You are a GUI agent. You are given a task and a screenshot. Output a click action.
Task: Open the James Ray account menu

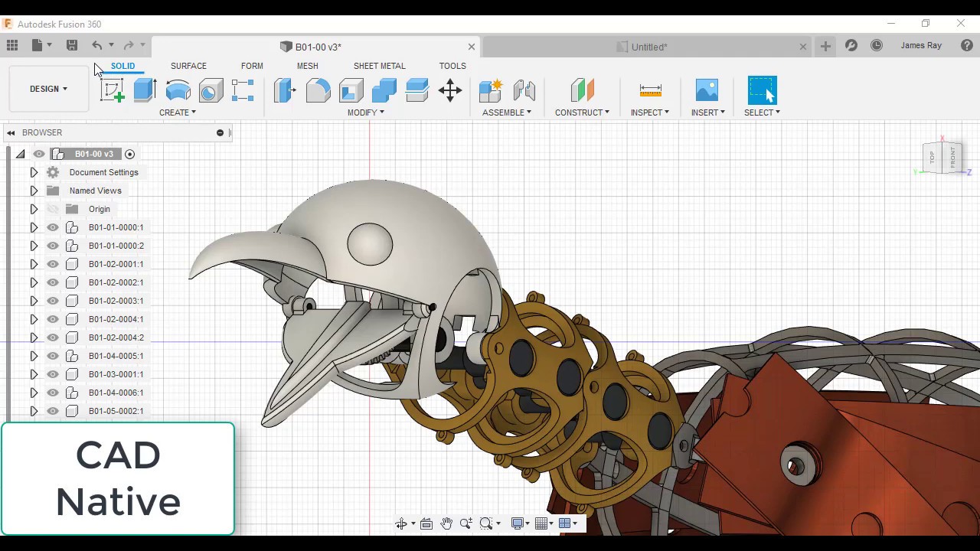click(921, 46)
